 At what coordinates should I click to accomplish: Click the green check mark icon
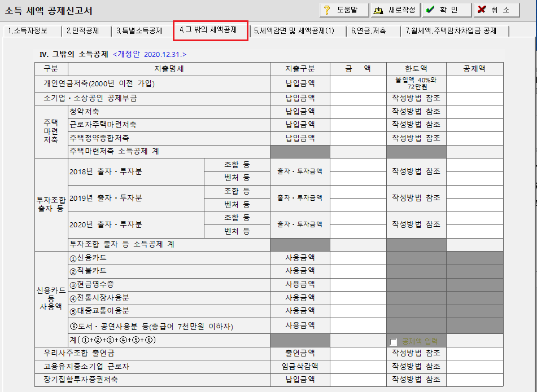[x=430, y=10]
